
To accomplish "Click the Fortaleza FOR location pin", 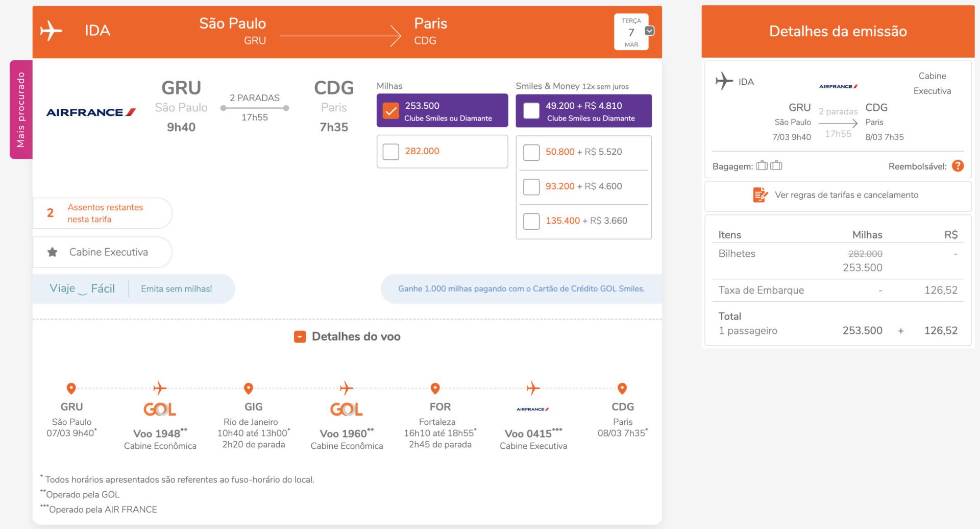I will point(435,389).
